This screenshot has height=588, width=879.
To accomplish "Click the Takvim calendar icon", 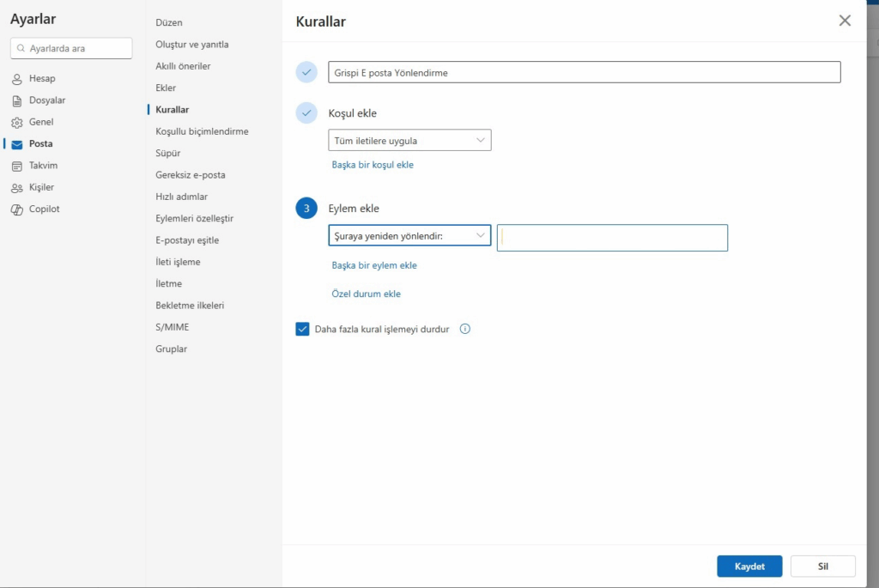I will pyautogui.click(x=17, y=167).
